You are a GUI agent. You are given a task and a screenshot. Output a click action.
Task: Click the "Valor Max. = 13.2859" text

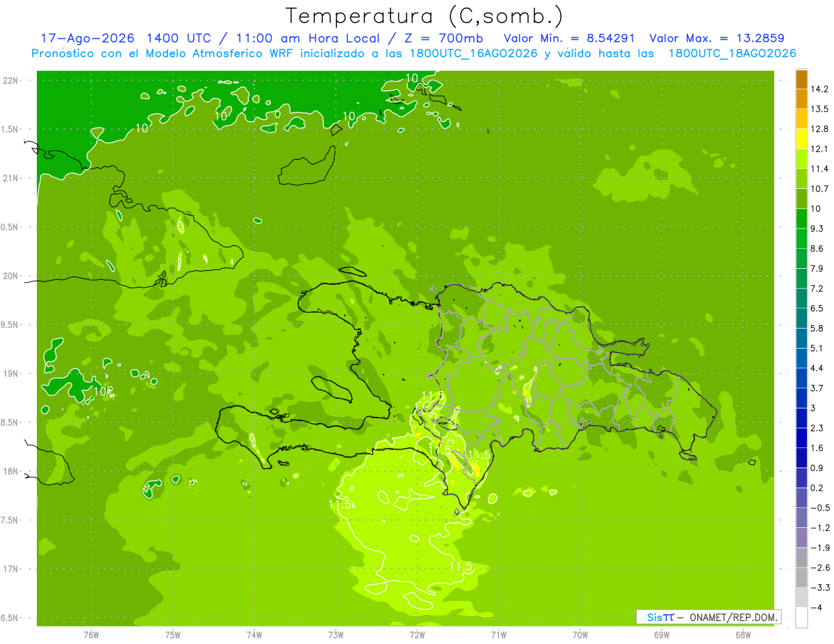717,38
